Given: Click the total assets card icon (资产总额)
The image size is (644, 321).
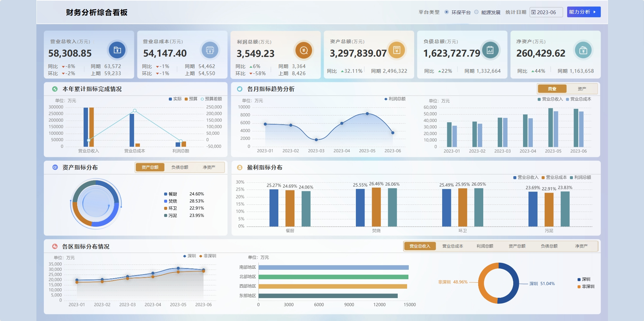Looking at the screenshot, I should (x=397, y=50).
